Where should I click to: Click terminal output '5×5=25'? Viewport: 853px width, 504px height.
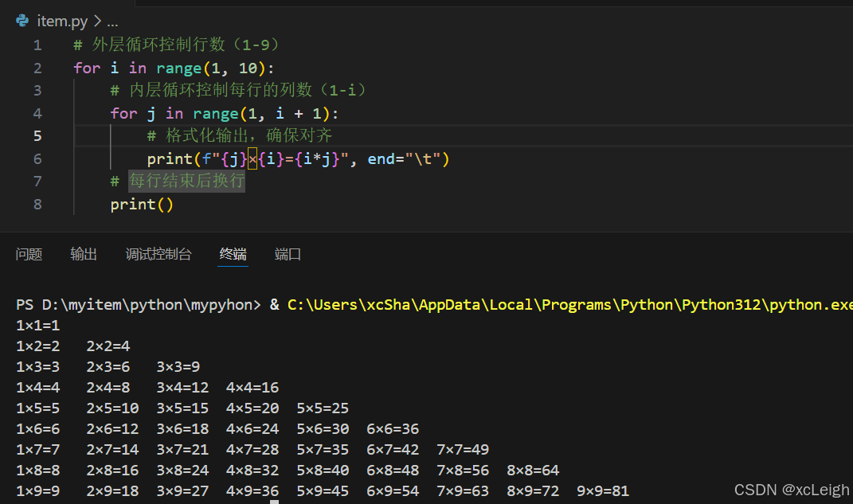(323, 408)
